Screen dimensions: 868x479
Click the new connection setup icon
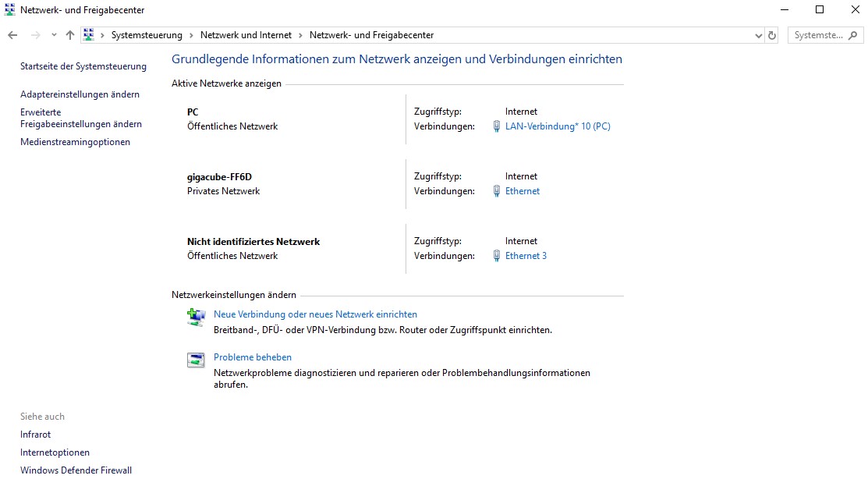pyautogui.click(x=196, y=318)
